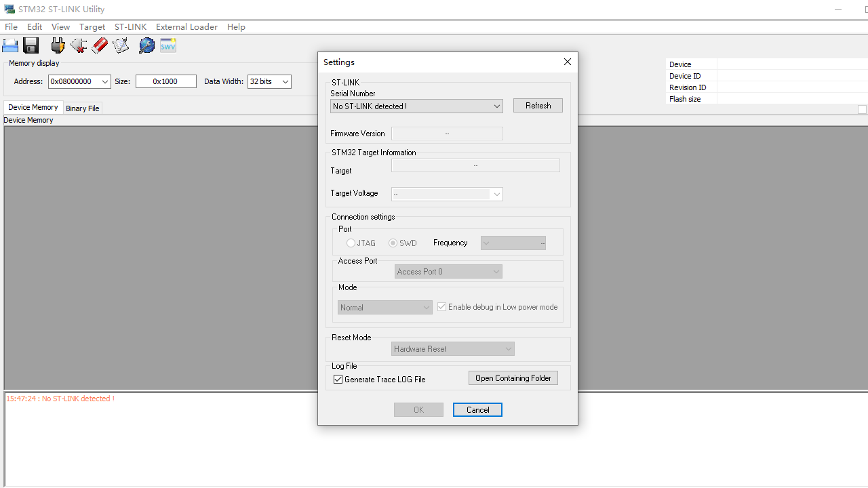This screenshot has height=488, width=868.
Task: Save memory data to file
Action: tap(31, 45)
